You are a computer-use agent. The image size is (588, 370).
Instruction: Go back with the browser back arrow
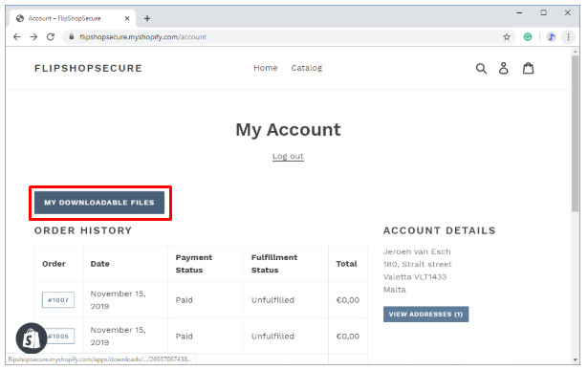(17, 36)
